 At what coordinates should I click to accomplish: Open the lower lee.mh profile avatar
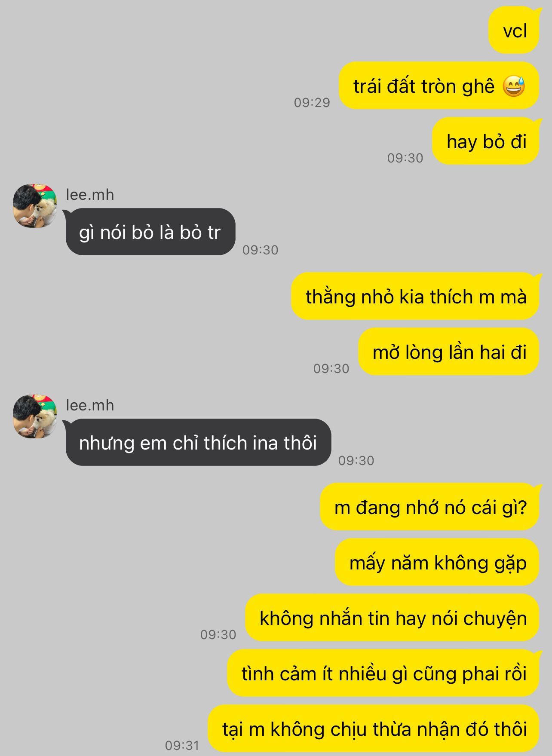point(35,416)
